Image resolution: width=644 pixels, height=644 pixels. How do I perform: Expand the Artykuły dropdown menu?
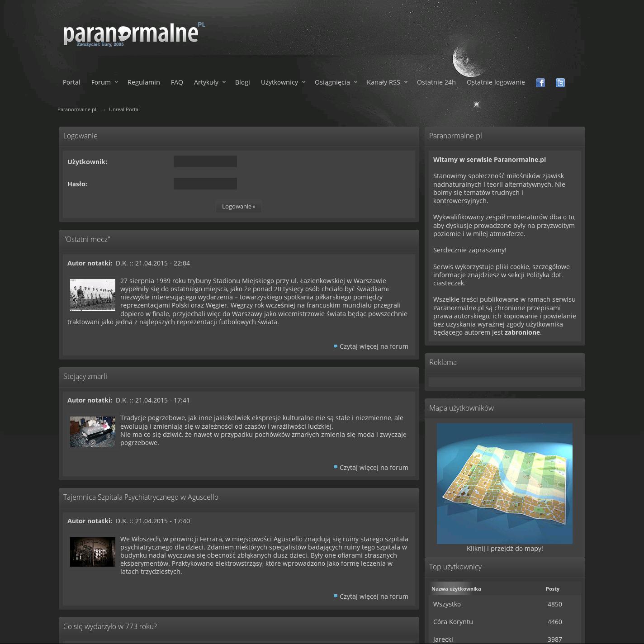point(224,82)
